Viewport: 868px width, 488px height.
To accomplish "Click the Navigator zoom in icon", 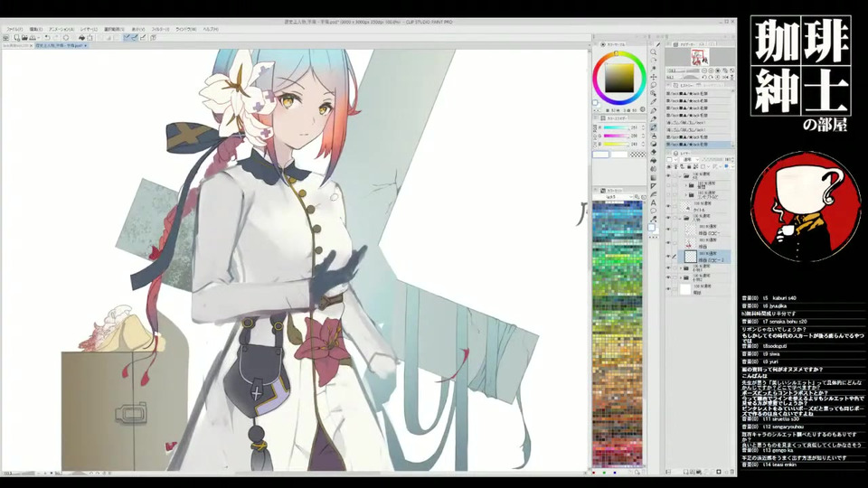I will [x=711, y=70].
